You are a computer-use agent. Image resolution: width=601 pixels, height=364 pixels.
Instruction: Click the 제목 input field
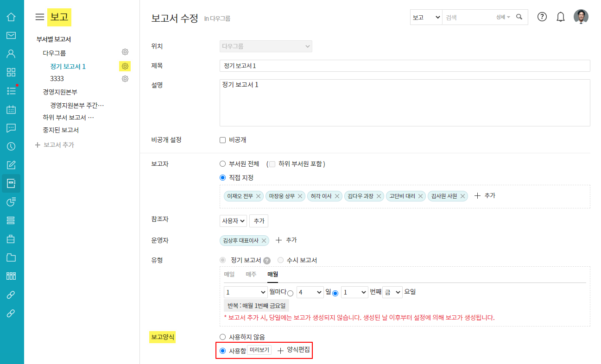tap(405, 66)
